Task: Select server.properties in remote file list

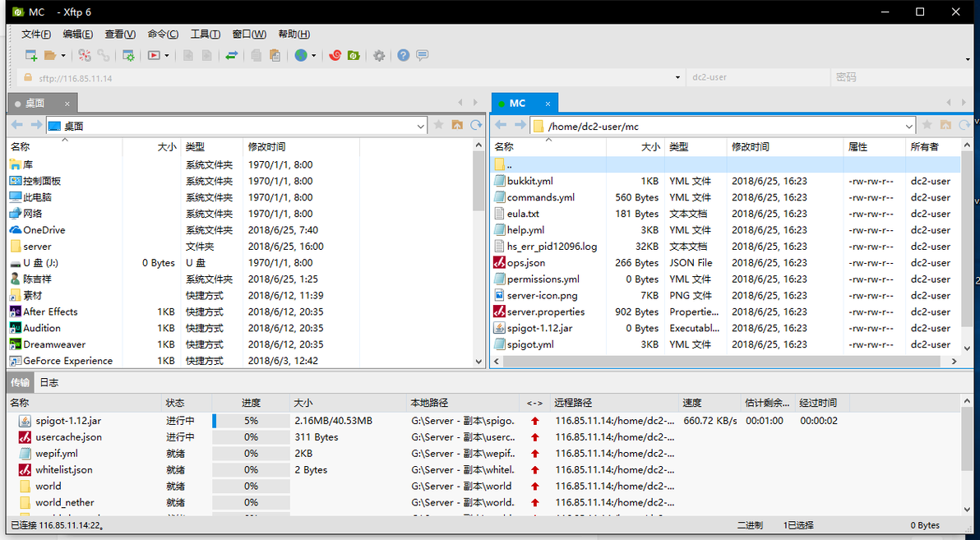Action: point(546,312)
